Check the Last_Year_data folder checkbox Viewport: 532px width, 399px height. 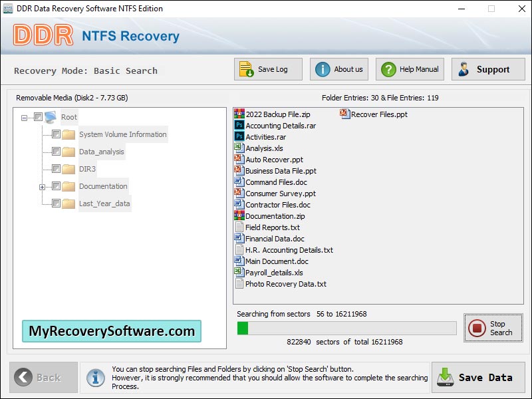click(x=56, y=203)
